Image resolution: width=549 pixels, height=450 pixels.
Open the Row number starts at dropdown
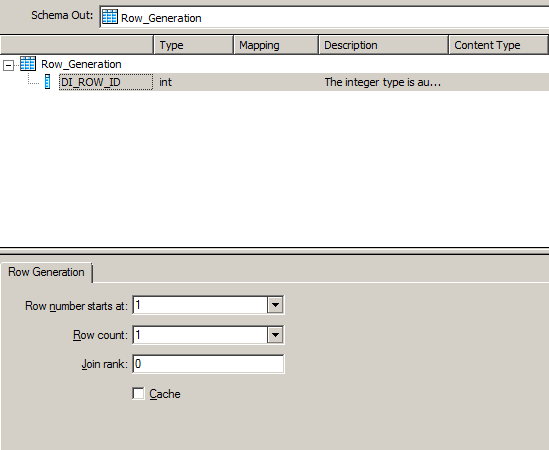[x=275, y=305]
